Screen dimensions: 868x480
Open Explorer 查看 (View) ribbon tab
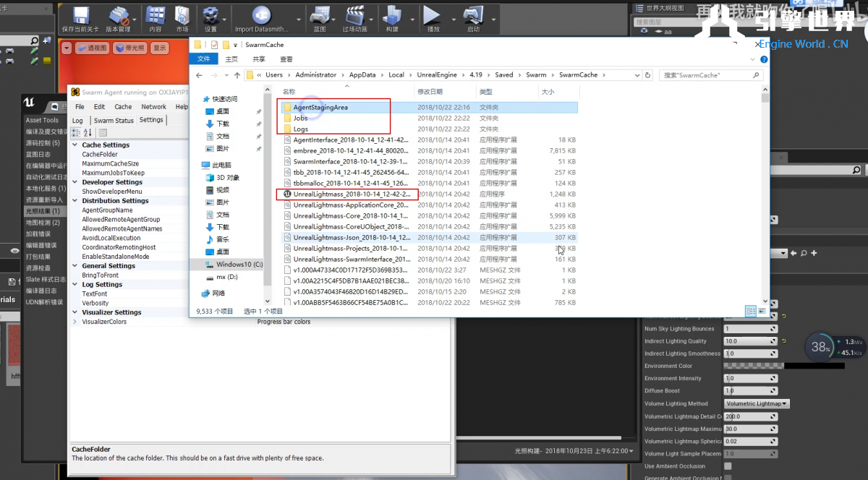coord(286,59)
